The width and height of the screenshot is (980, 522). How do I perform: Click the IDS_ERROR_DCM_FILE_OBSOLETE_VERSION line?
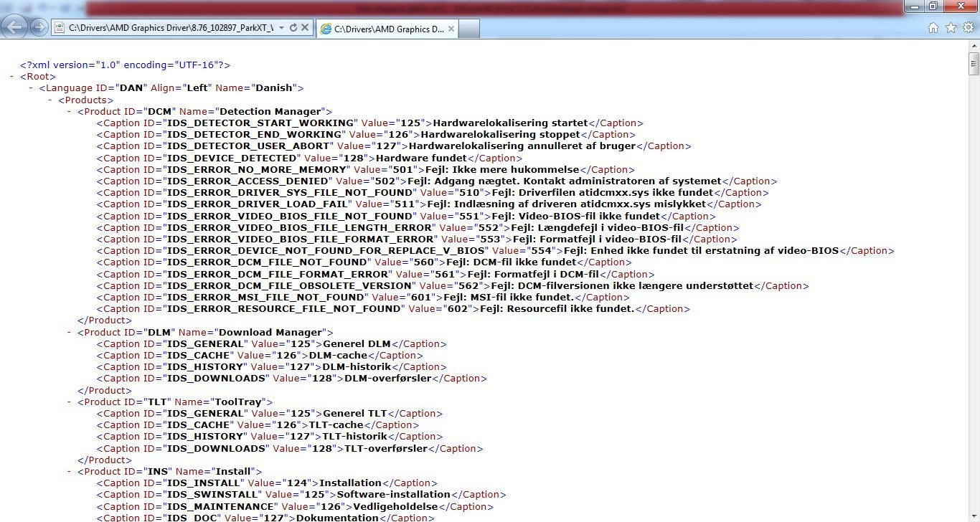pyautogui.click(x=453, y=285)
